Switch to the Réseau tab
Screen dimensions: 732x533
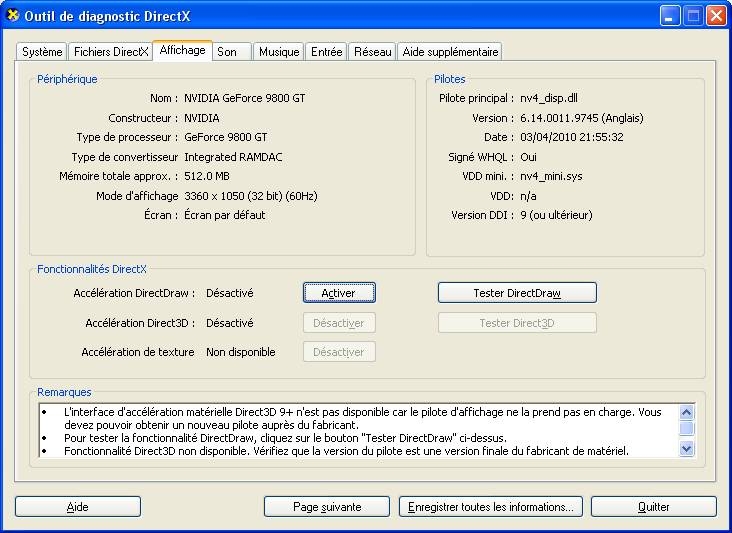pos(372,52)
